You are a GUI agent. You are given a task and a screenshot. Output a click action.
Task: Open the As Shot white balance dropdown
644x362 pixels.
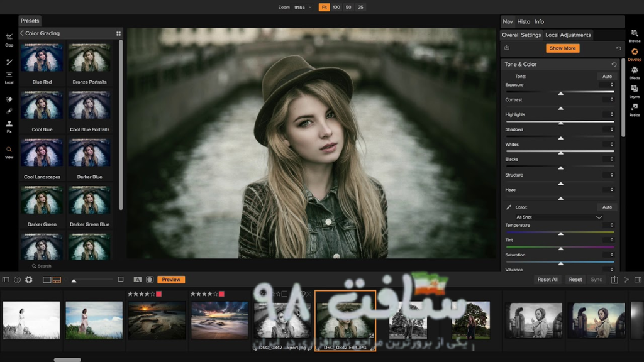[x=559, y=217]
